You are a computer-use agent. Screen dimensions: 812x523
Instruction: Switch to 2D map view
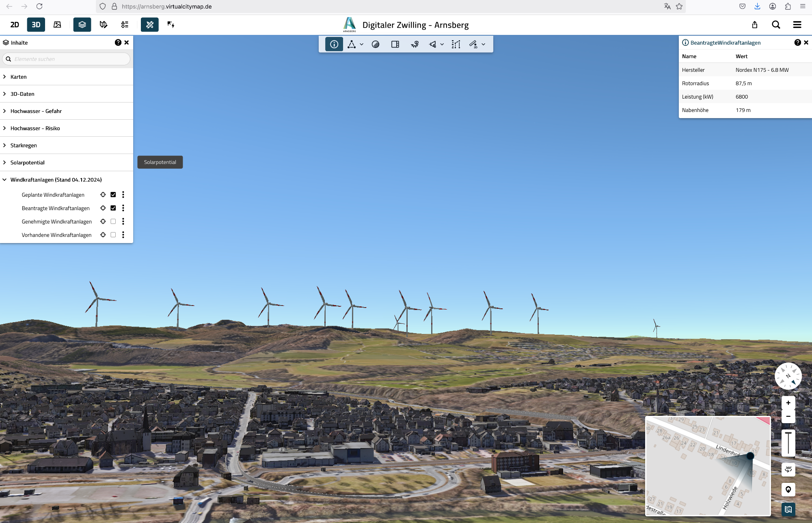15,25
